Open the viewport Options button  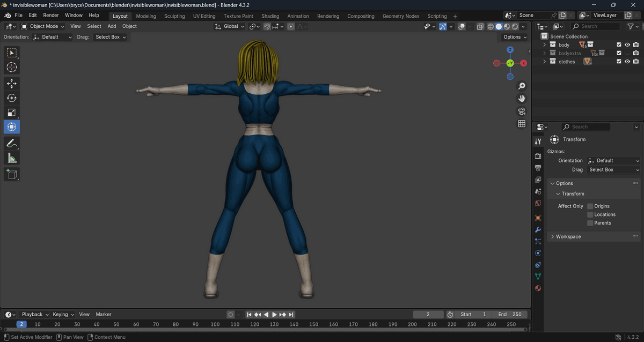[x=515, y=37]
